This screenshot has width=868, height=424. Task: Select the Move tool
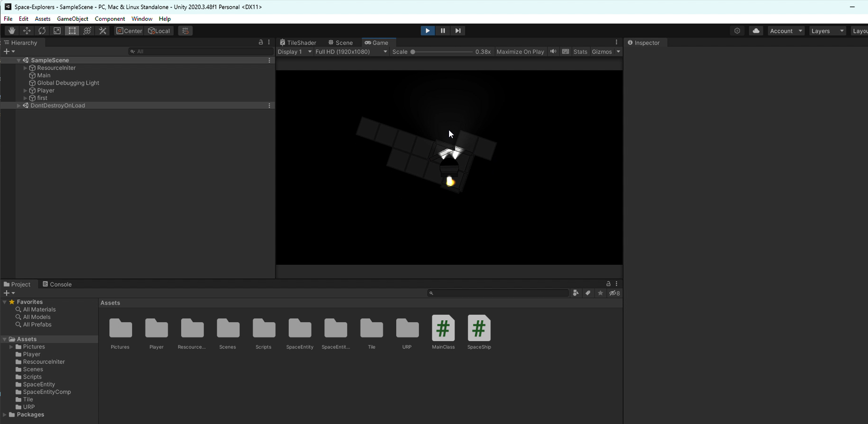coord(27,31)
